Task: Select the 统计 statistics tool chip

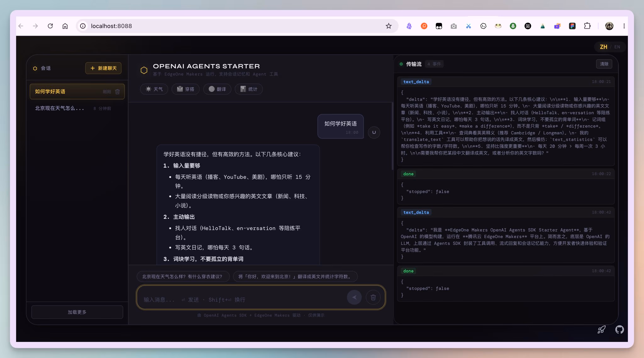Action: (x=249, y=89)
